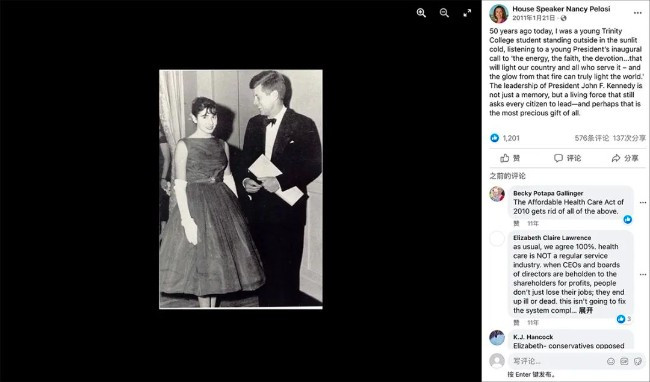The image size is (650, 382).
Task: Click the comment button under the post
Action: (567, 158)
